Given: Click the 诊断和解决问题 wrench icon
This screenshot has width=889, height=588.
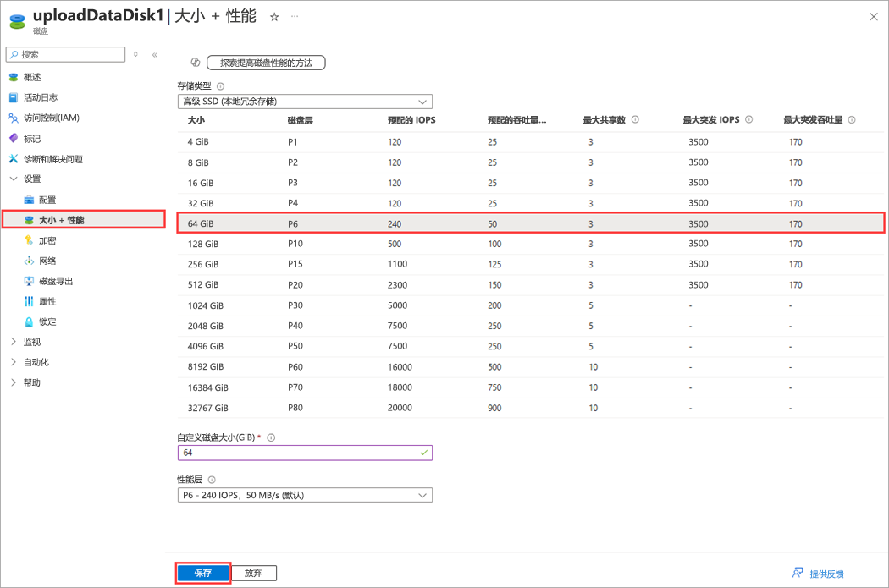Looking at the screenshot, I should pyautogui.click(x=14, y=158).
